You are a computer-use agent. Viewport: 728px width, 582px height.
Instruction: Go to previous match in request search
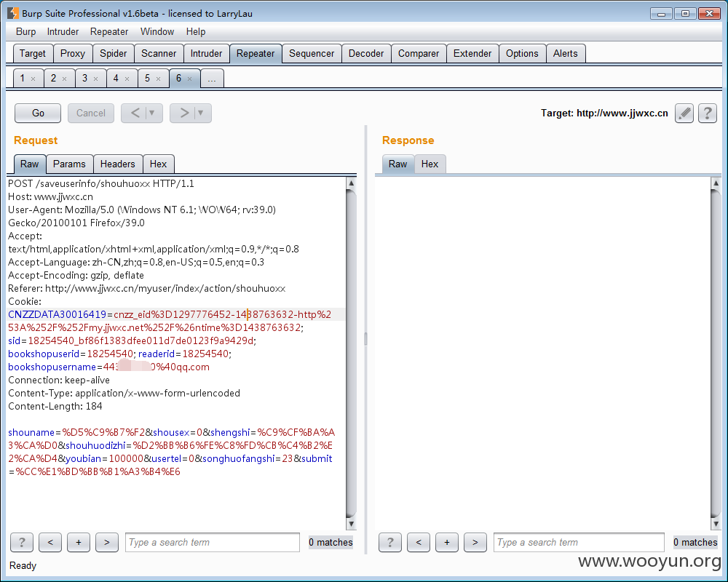coord(50,542)
